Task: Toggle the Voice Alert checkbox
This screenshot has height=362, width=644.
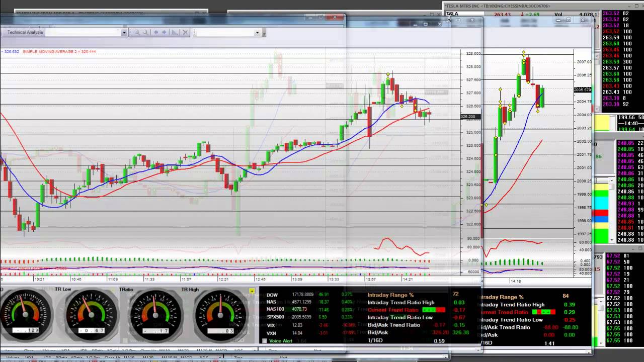Action: point(265,341)
